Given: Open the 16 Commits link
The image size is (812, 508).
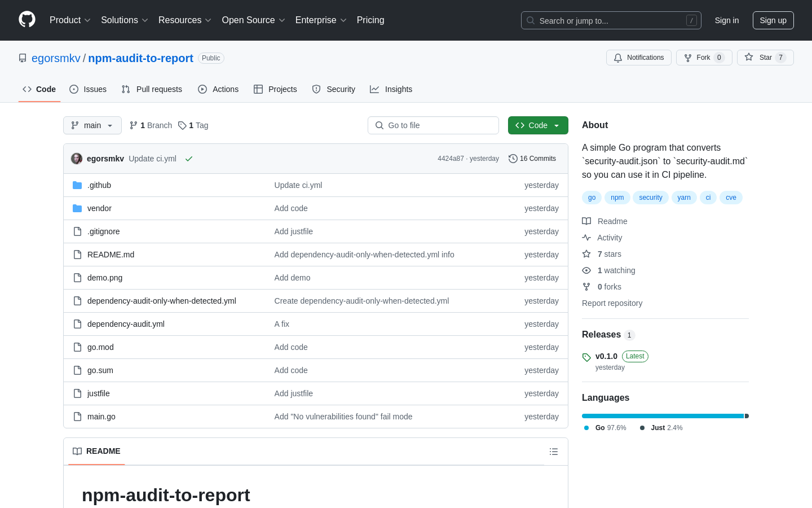Looking at the screenshot, I should coord(532,159).
